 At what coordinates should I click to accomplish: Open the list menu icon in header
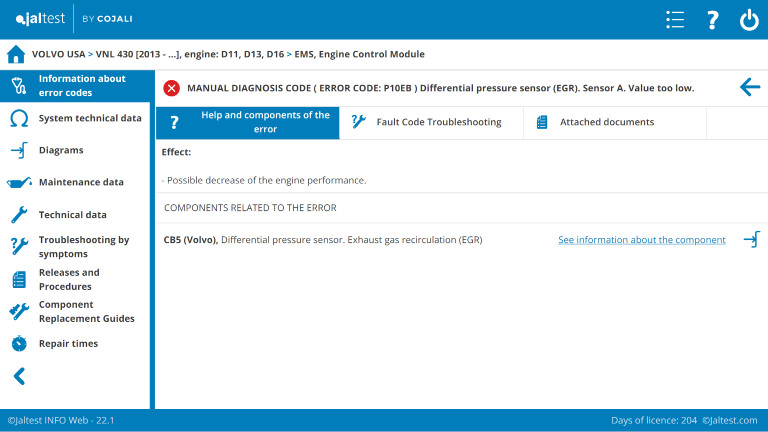pos(675,20)
